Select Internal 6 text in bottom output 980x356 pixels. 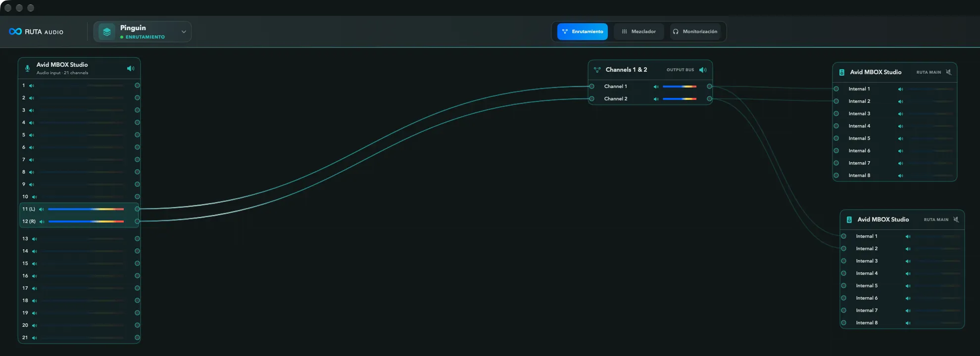tap(867, 298)
